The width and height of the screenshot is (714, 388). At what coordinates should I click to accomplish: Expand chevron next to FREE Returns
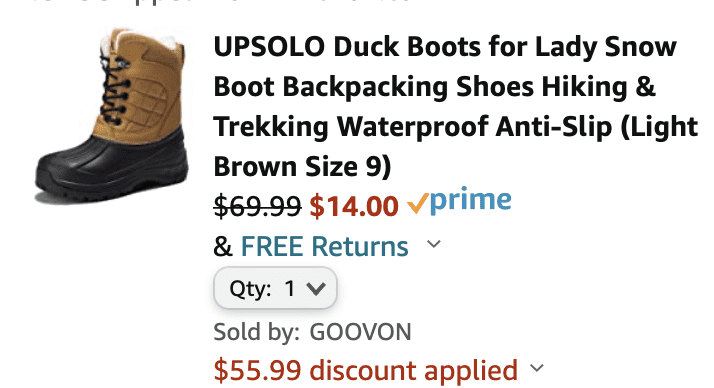click(434, 244)
